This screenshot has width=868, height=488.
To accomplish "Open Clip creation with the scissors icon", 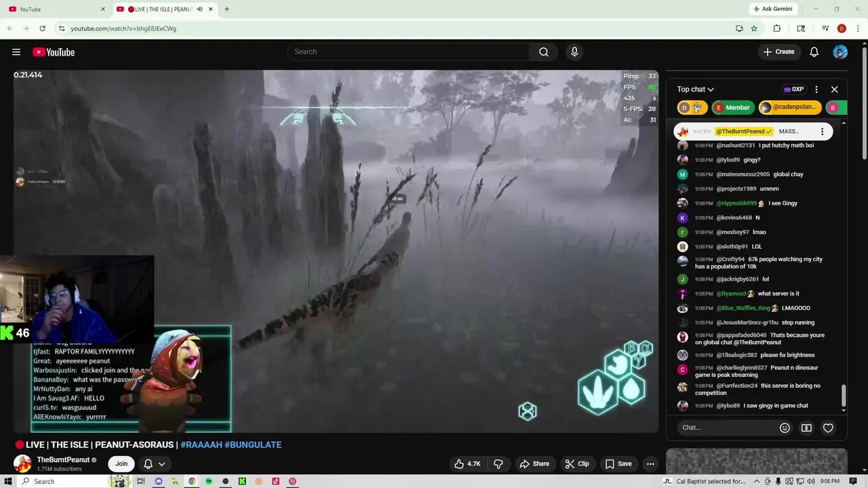I will coord(577,464).
